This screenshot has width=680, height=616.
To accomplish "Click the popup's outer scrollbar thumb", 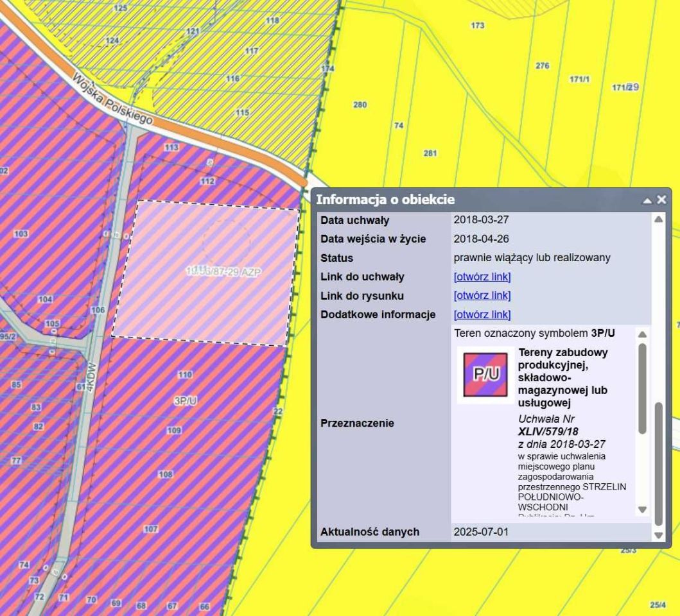I will pos(658,465).
